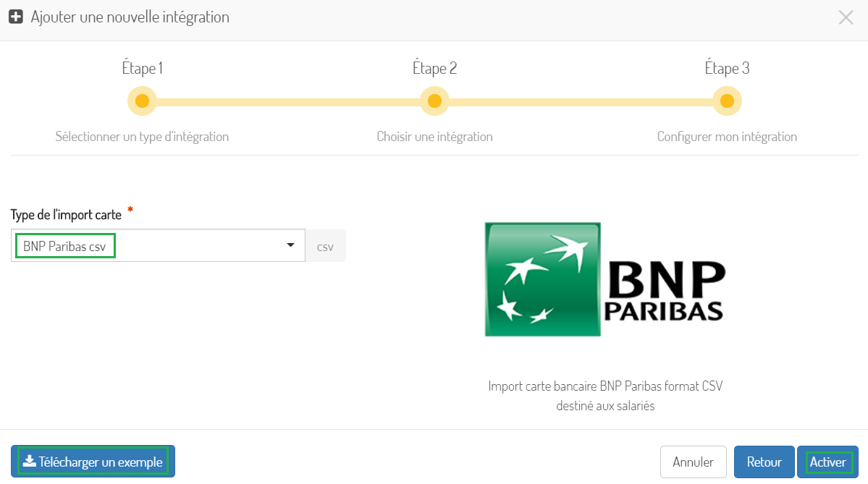Click the csv format badge
This screenshot has width=868, height=484.
coord(326,246)
